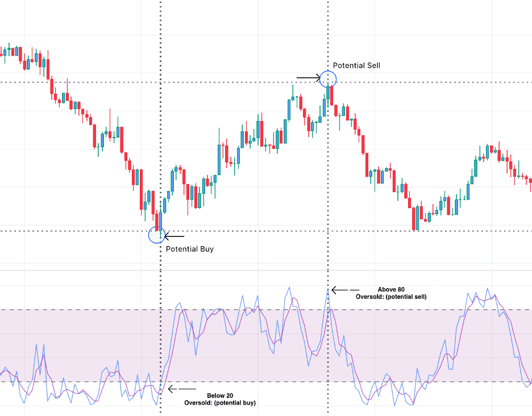Select the Potential Sell text label
The height and width of the screenshot is (416, 532).
click(x=356, y=65)
